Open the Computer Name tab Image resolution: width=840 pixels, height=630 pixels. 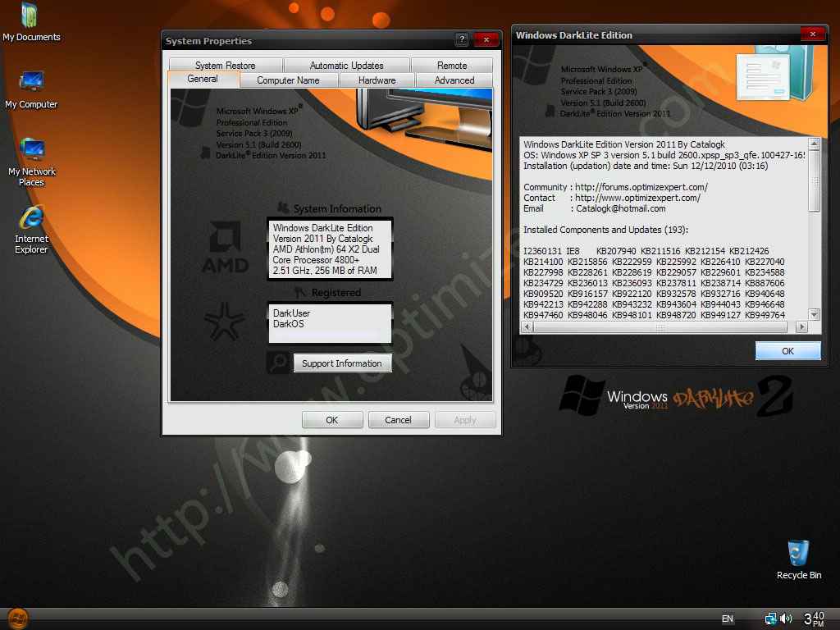pyautogui.click(x=288, y=80)
